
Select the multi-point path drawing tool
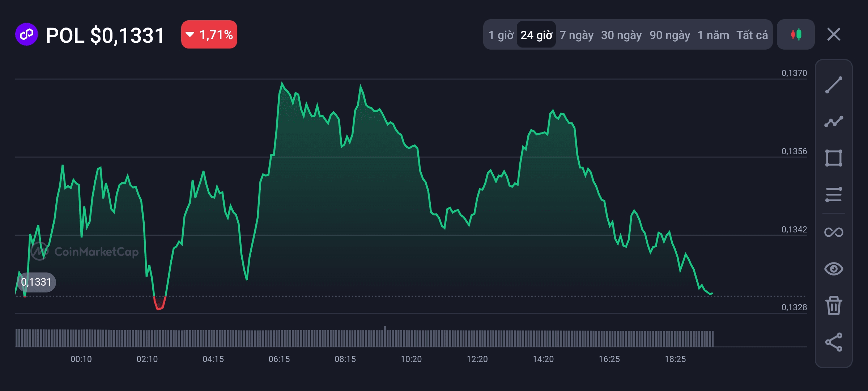pyautogui.click(x=834, y=122)
